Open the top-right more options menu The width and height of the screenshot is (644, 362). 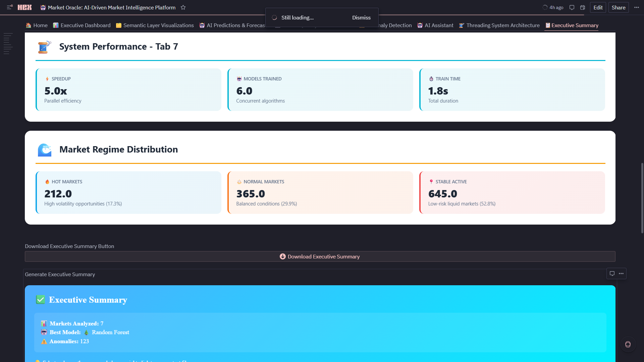click(636, 7)
